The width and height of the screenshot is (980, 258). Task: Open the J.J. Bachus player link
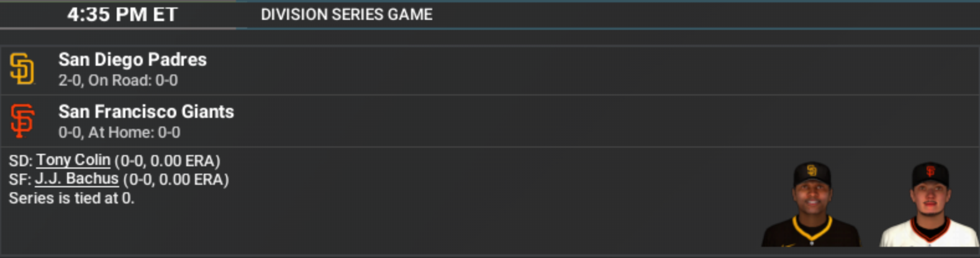coord(76,179)
